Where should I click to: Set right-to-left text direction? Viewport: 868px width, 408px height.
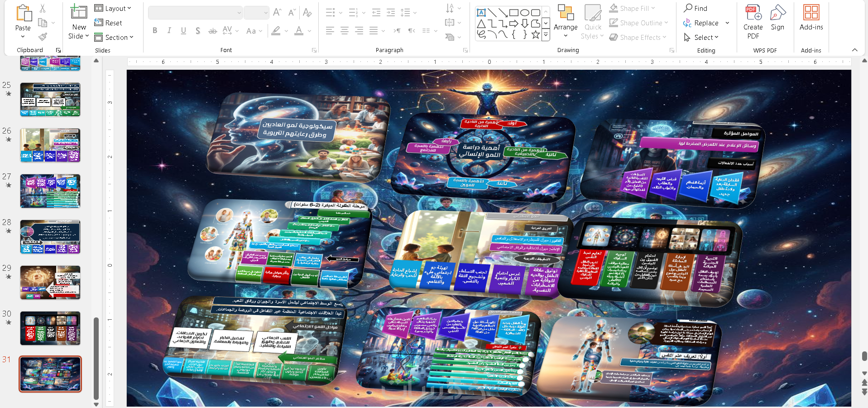coord(412,31)
